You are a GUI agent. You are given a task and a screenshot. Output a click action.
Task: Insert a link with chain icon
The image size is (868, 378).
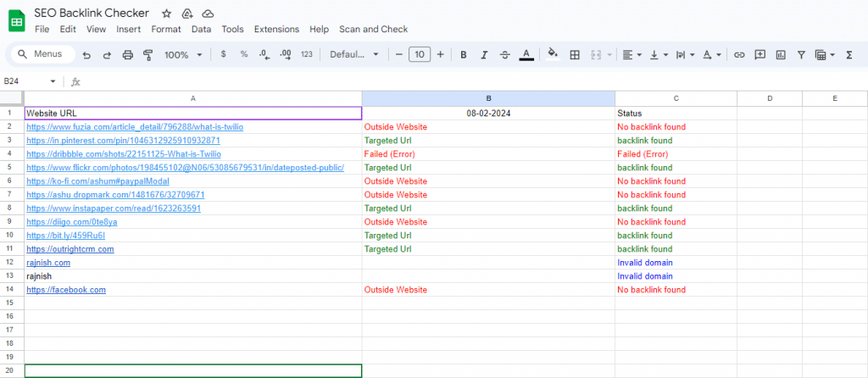[x=739, y=54]
